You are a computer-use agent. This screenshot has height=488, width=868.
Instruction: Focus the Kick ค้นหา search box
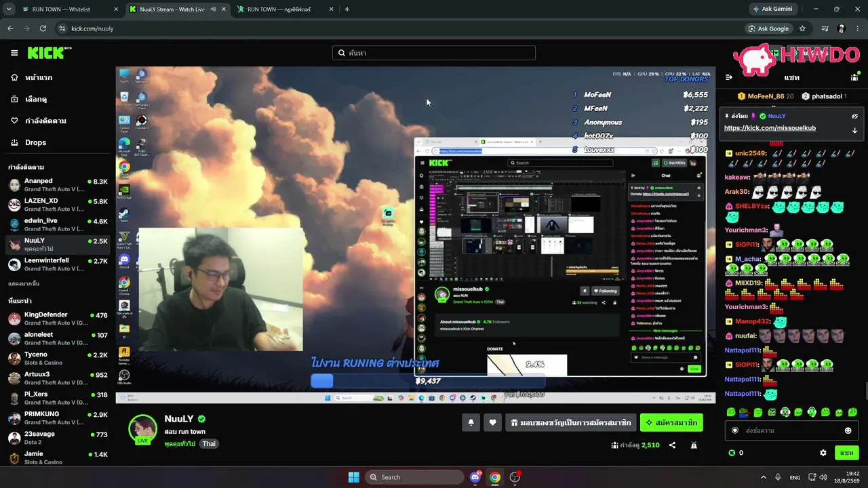434,53
